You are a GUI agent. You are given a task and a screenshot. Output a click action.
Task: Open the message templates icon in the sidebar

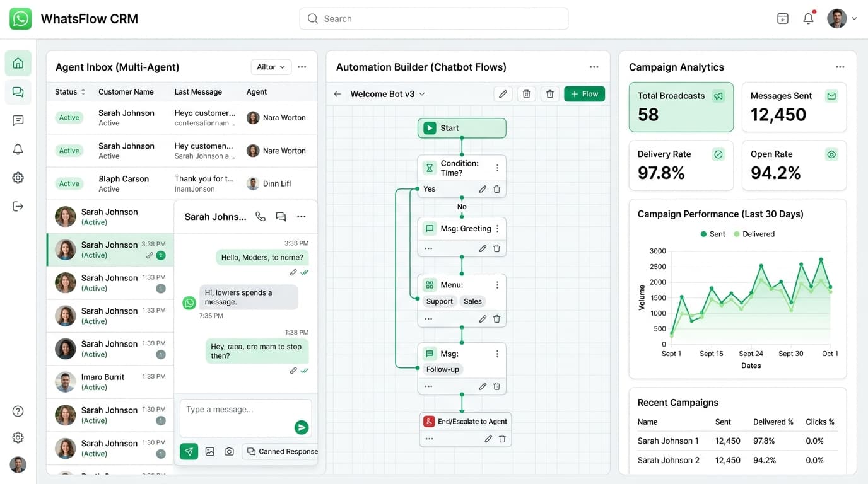[x=18, y=120]
